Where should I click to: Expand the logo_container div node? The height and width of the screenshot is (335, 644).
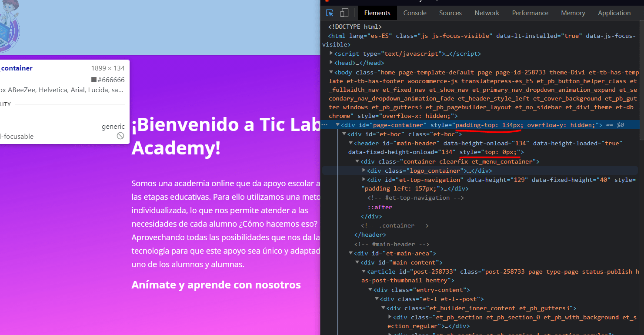(364, 171)
